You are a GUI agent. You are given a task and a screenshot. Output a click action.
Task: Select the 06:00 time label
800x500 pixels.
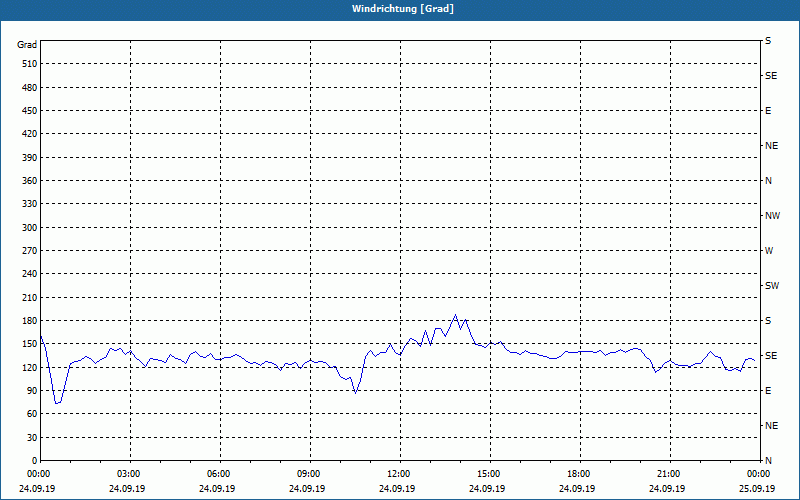217,474
